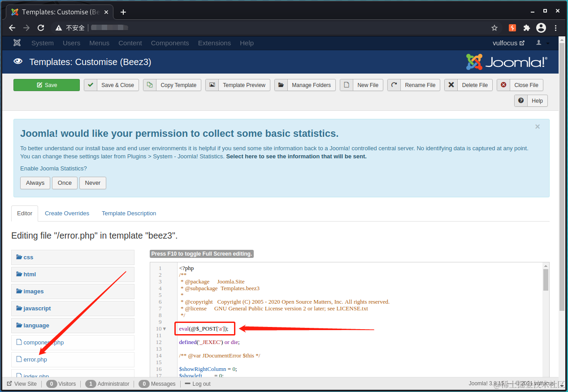Open error.php in the file tree
Viewport: 568px width, 392px height.
pyautogui.click(x=73, y=360)
